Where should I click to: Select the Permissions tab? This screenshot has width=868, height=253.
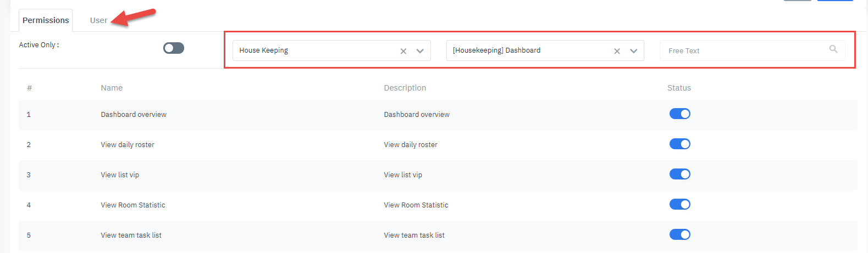(46, 20)
